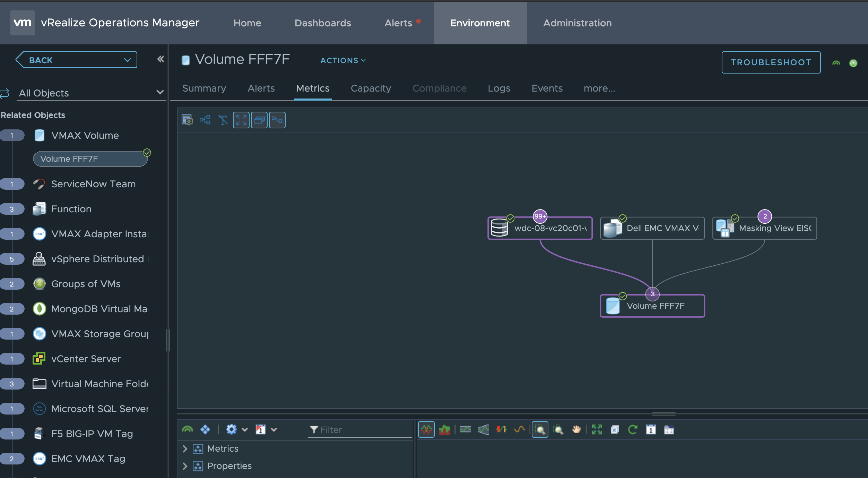The image size is (868, 478).
Task: Click the orange wave trend line icon
Action: point(519,429)
